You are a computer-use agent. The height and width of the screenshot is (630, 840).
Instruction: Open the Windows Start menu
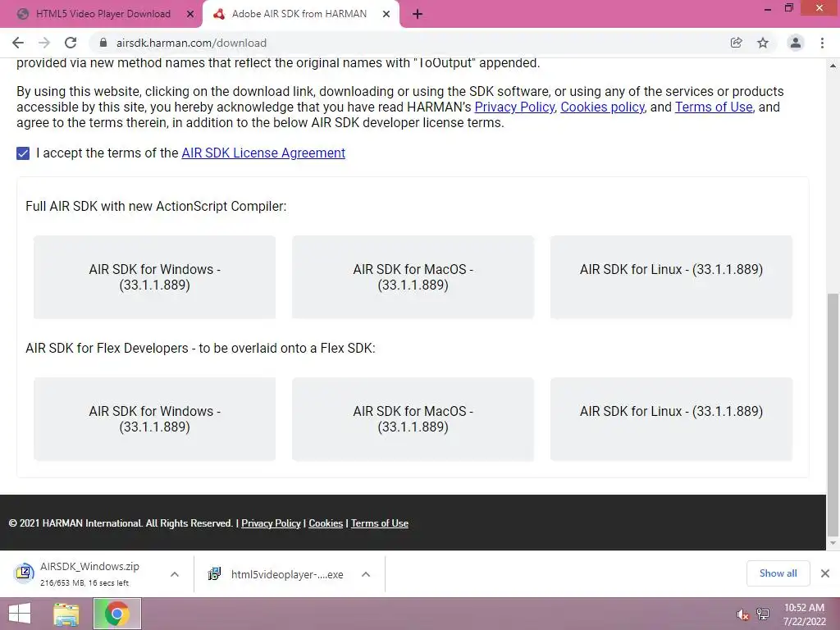[x=20, y=614]
